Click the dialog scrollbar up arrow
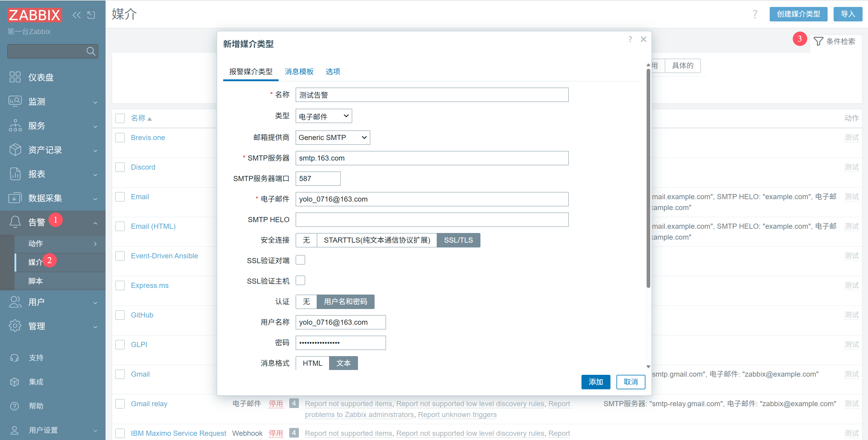 (648, 65)
